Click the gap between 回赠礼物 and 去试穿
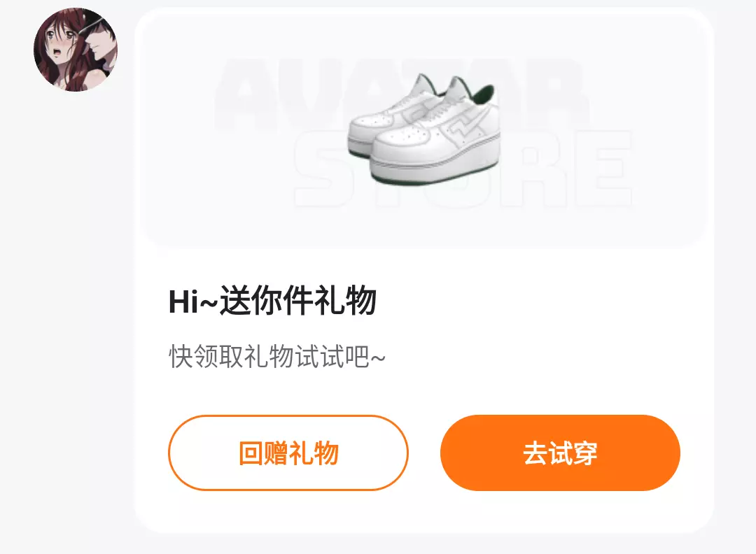 [x=424, y=453]
